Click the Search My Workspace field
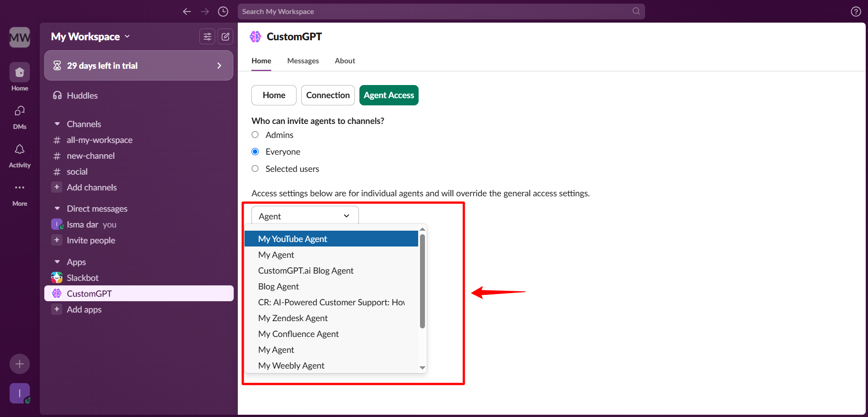This screenshot has width=868, height=417. tap(441, 11)
